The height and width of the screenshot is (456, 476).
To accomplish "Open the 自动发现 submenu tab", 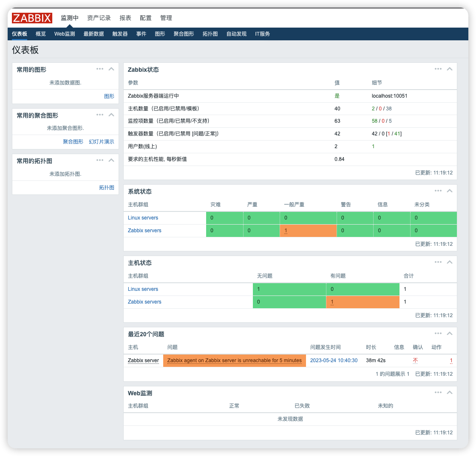I will click(236, 34).
